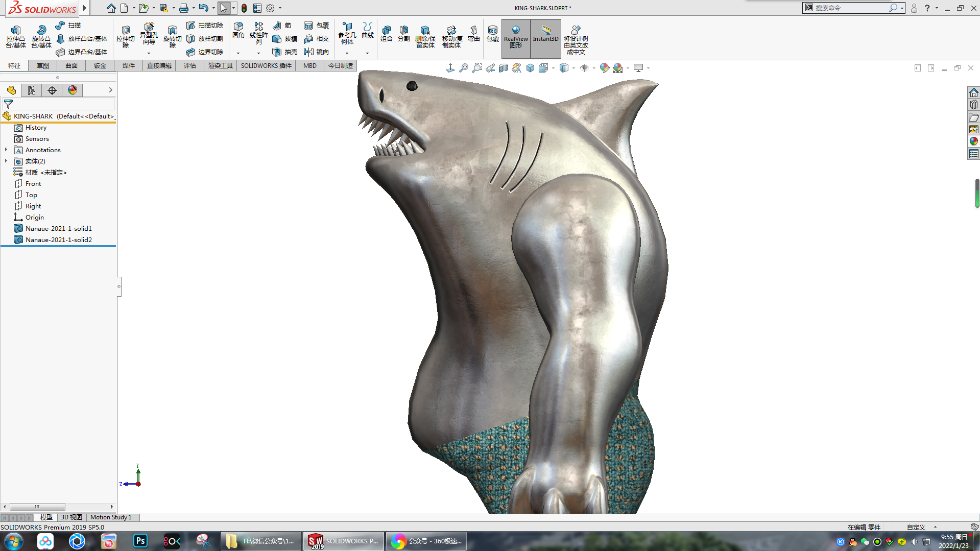Click the 扫描 sweep tool
The image size is (980, 551).
[x=68, y=25]
